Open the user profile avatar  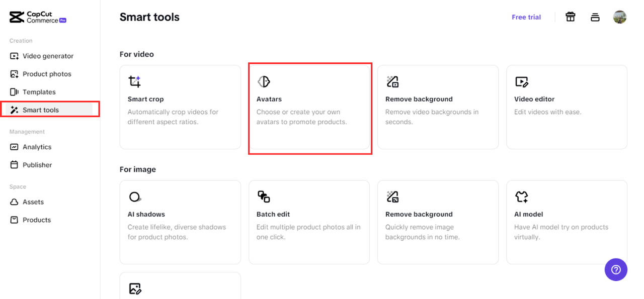620,17
